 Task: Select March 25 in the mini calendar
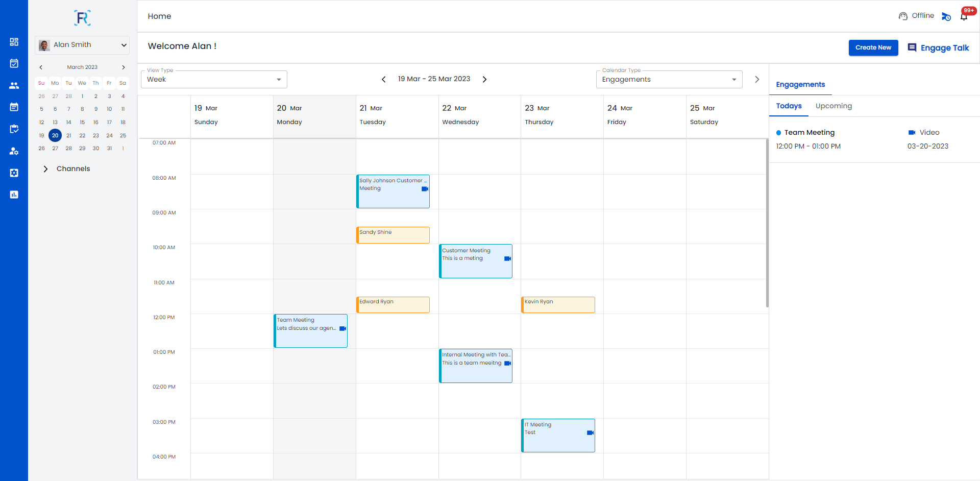click(x=122, y=135)
